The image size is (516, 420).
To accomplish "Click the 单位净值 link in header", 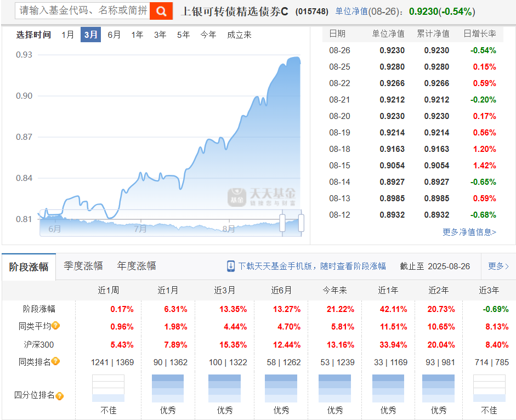I will point(351,12).
